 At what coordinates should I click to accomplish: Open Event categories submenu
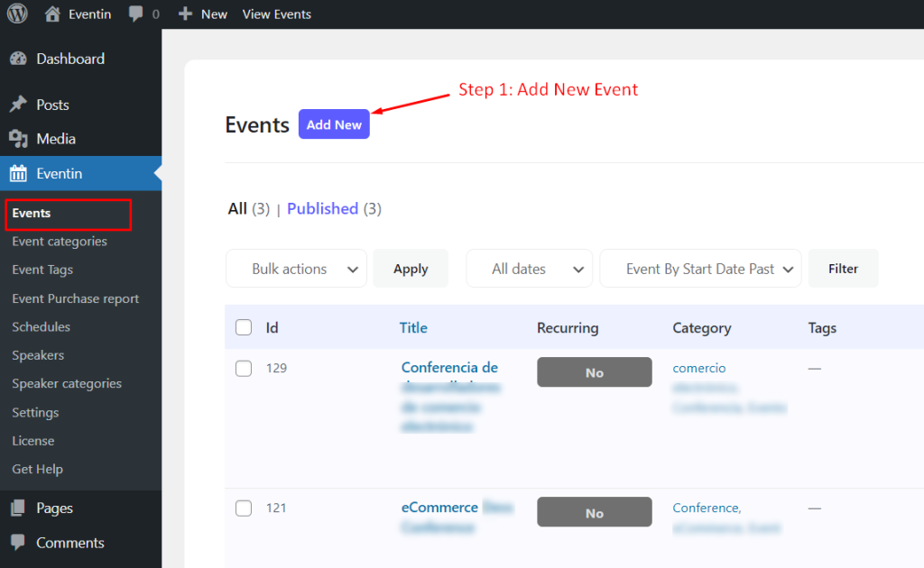coord(60,242)
